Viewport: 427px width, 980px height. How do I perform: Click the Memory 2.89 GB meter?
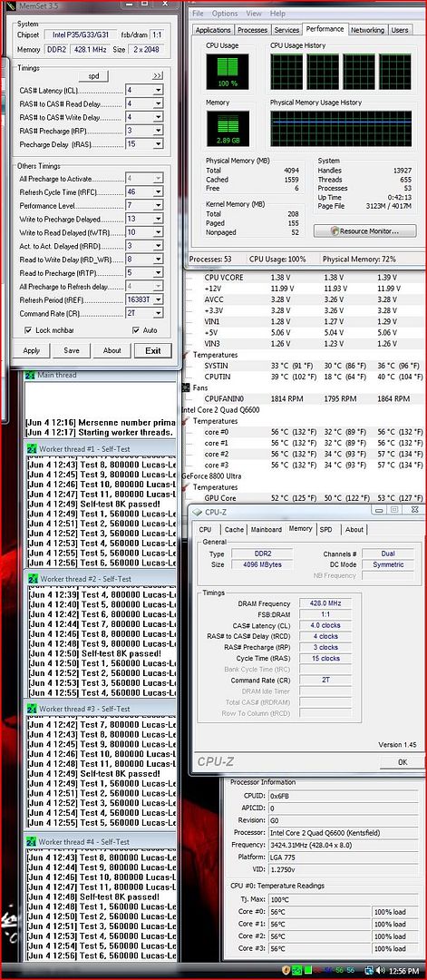click(228, 129)
